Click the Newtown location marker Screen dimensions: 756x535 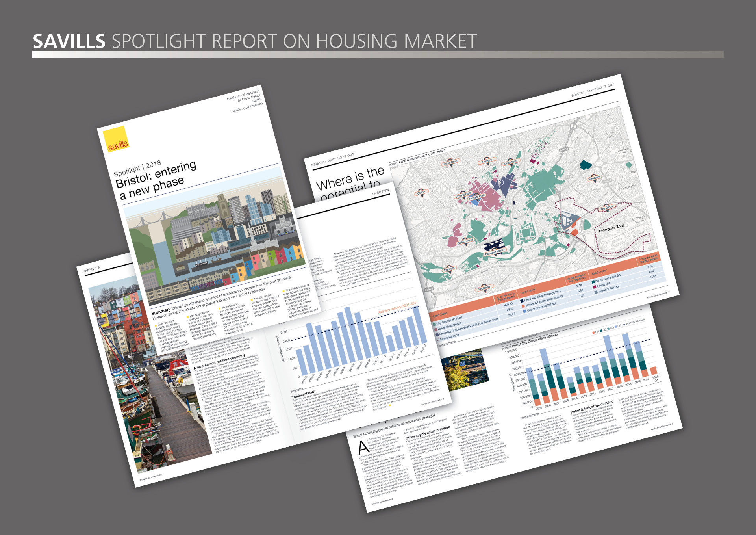click(594, 178)
